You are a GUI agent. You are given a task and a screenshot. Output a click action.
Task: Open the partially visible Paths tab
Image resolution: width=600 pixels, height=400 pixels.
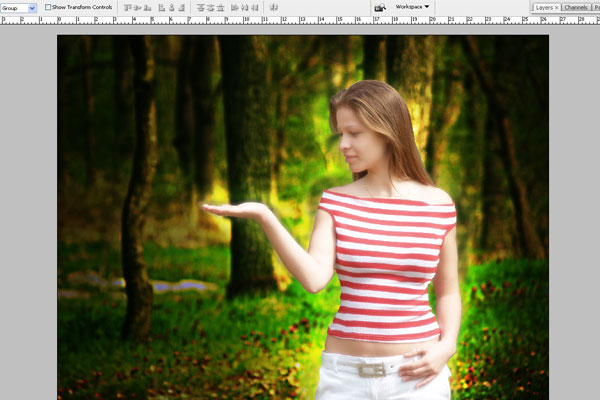[x=596, y=7]
